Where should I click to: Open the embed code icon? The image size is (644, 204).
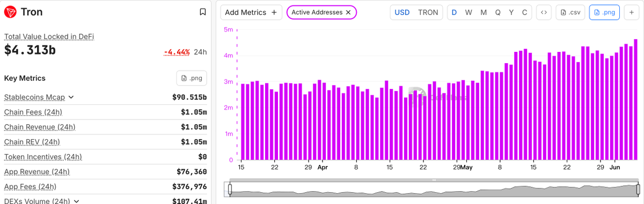(x=544, y=12)
